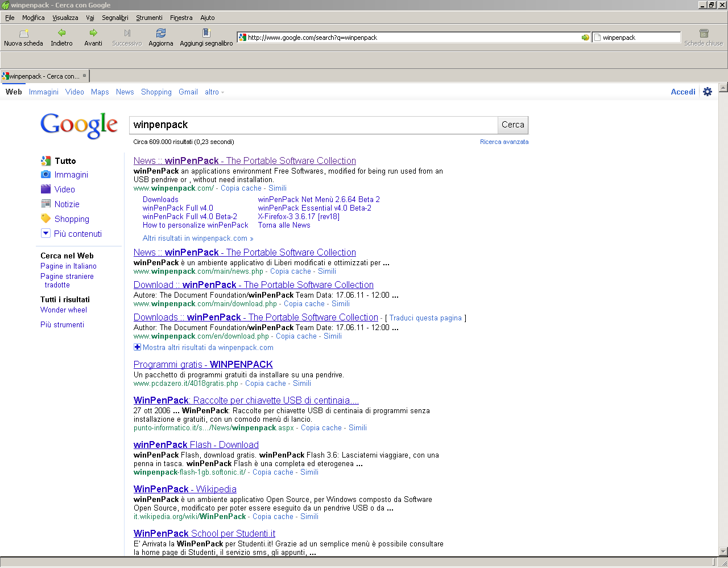Viewport: 728px width, 568px height.
Task: Click the browser address bar URL field
Action: tap(413, 38)
